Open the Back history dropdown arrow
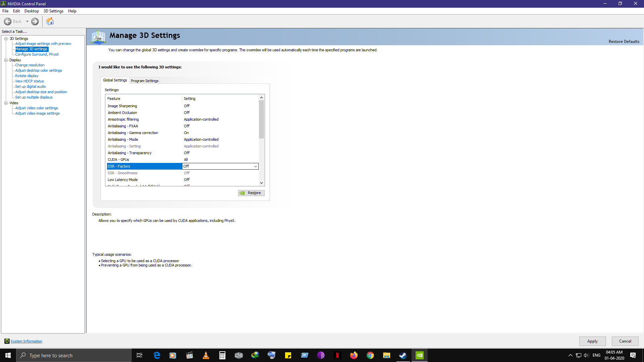This screenshot has width=644, height=362. tap(27, 21)
